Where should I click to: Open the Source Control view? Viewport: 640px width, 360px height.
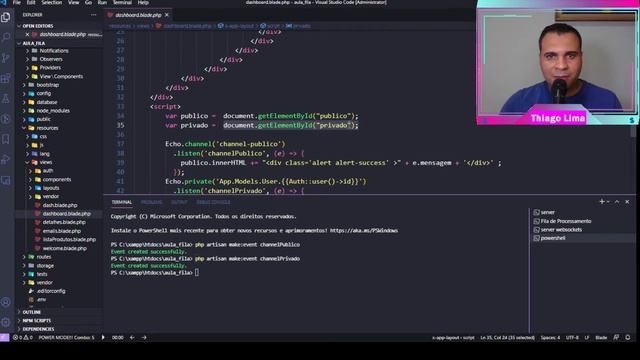click(x=6, y=58)
